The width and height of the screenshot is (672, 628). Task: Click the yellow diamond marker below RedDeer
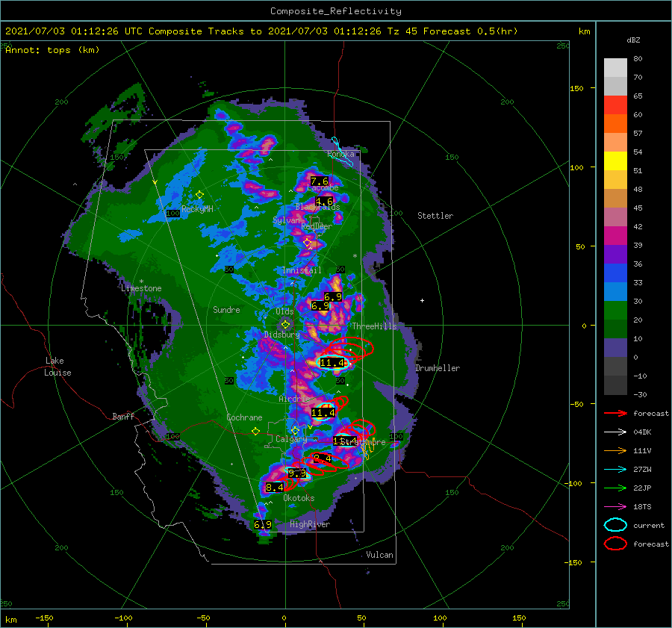pyautogui.click(x=307, y=243)
